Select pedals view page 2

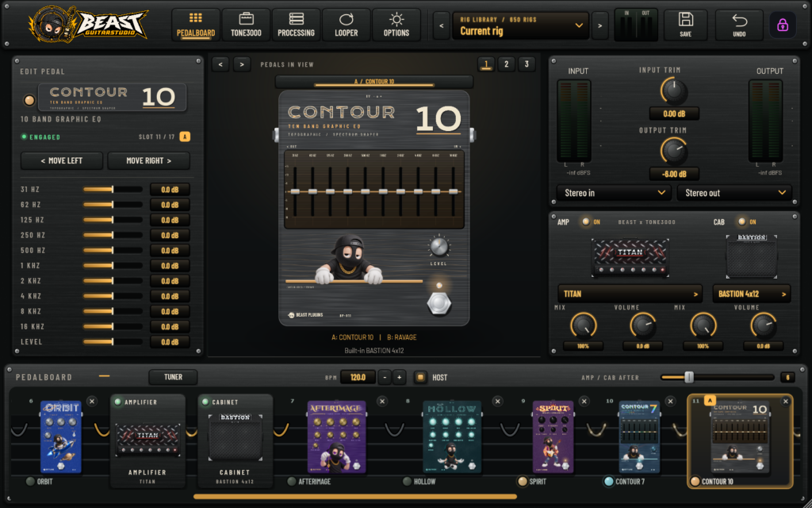[x=507, y=64]
